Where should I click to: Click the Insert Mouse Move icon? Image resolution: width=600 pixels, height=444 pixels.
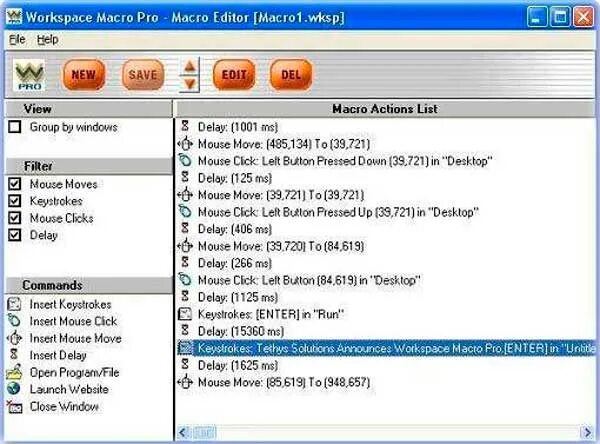click(x=14, y=338)
